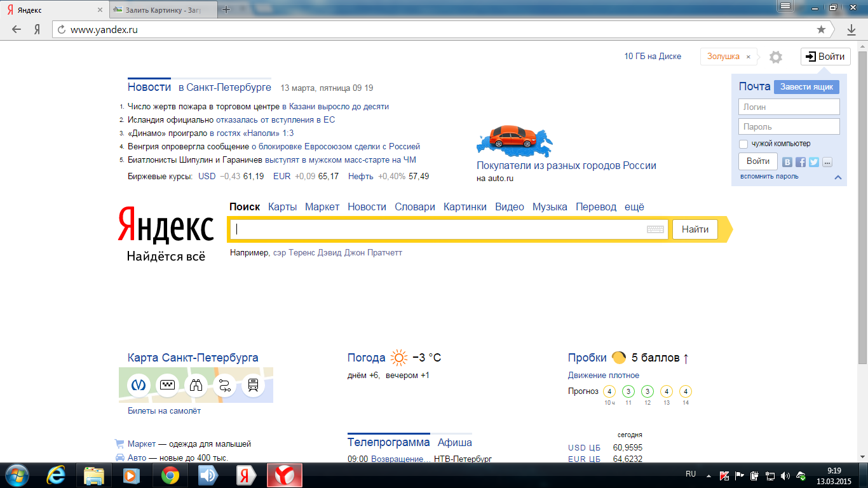Open browser downloads arrow icon

[x=851, y=29]
